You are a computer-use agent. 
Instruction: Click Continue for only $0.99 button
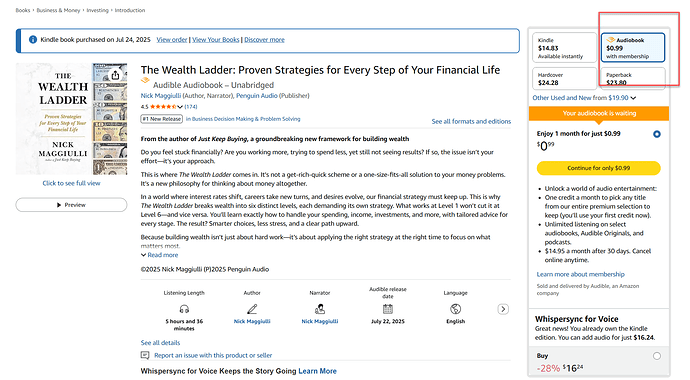pyautogui.click(x=598, y=168)
